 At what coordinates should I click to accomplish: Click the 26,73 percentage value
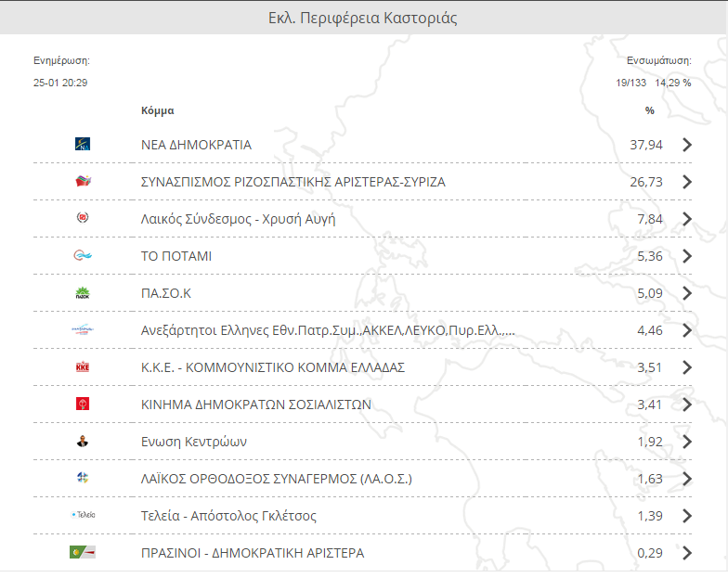[646, 182]
